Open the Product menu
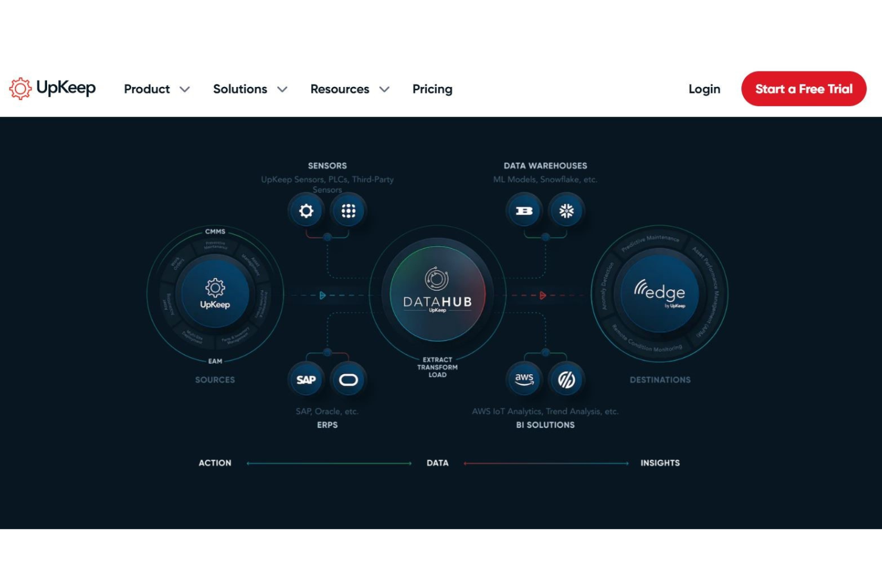Image resolution: width=882 pixels, height=588 pixels. [147, 89]
